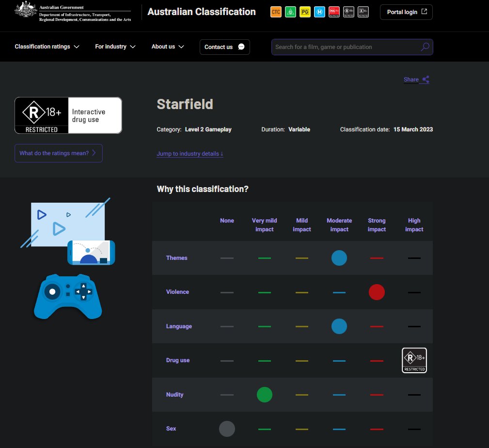Click the blue M rating icon
Screen dimensions: 489x448
click(319, 12)
